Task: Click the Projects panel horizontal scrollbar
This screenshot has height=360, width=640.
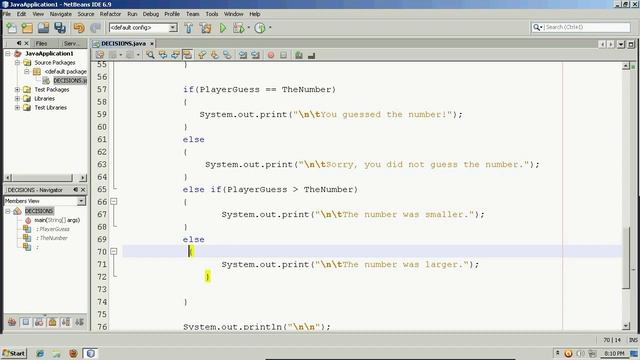Action: click(x=42, y=178)
